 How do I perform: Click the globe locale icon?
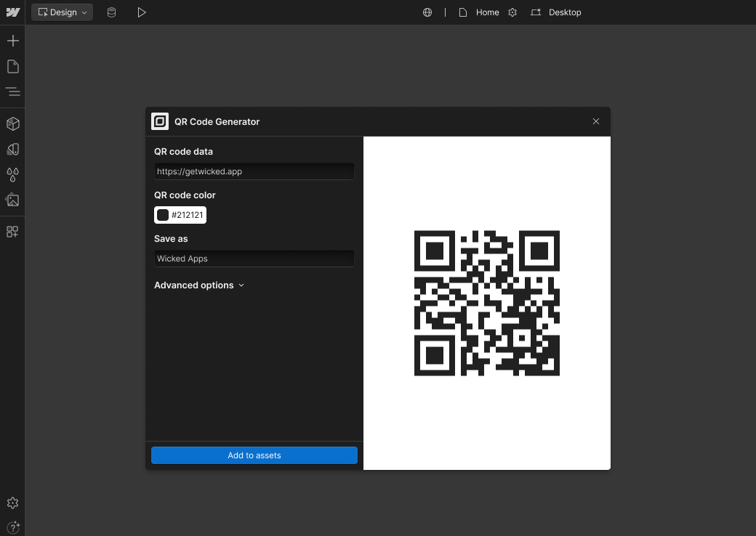(427, 12)
